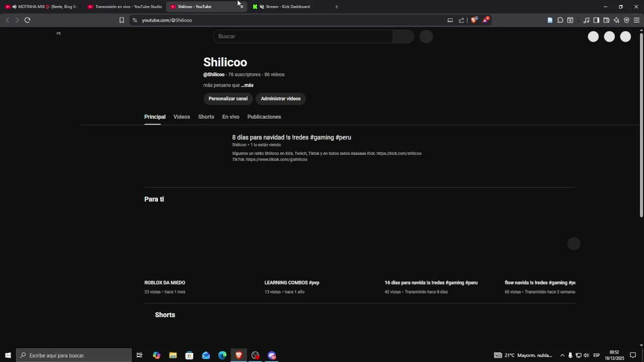Open OBS Studio from taskbar

click(x=256, y=355)
